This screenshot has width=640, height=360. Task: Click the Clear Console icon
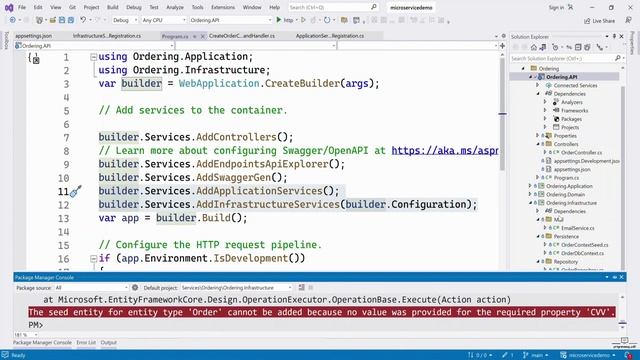(302, 288)
